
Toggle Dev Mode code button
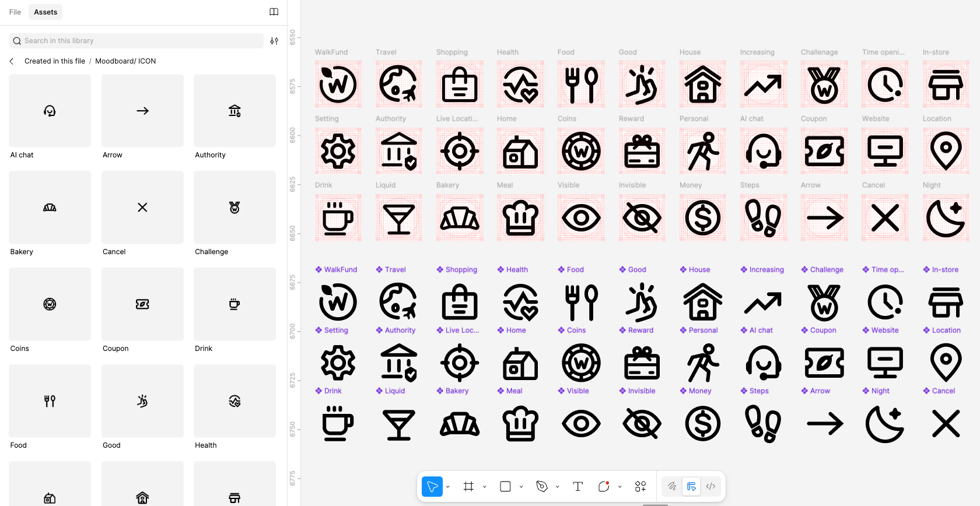click(x=710, y=486)
